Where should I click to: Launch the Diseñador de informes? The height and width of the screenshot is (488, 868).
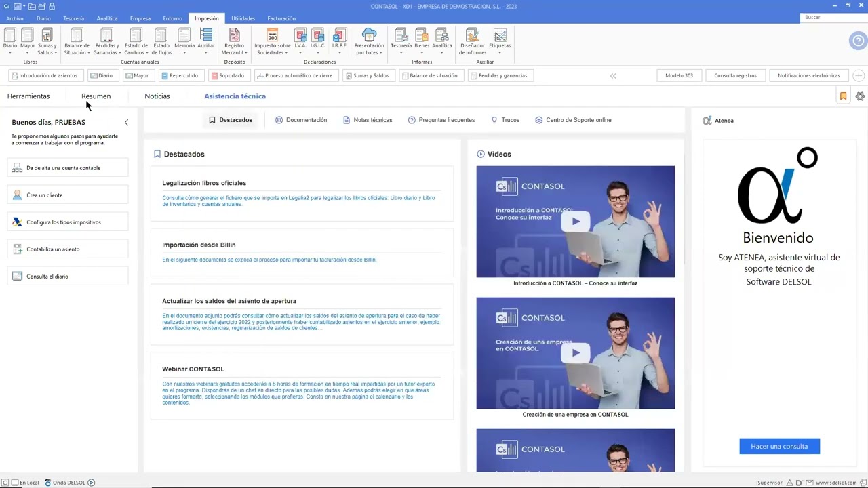click(x=472, y=41)
